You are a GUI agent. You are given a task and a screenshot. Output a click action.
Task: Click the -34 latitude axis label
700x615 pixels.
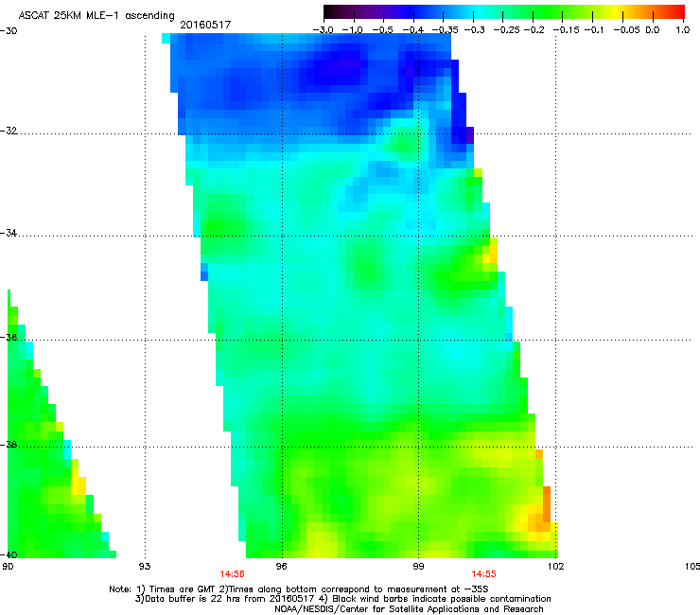point(9,233)
